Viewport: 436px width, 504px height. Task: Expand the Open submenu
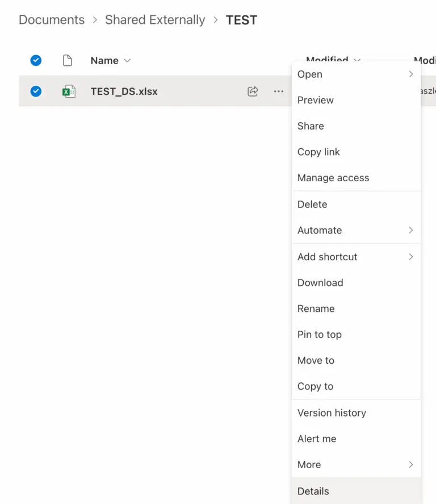[410, 74]
